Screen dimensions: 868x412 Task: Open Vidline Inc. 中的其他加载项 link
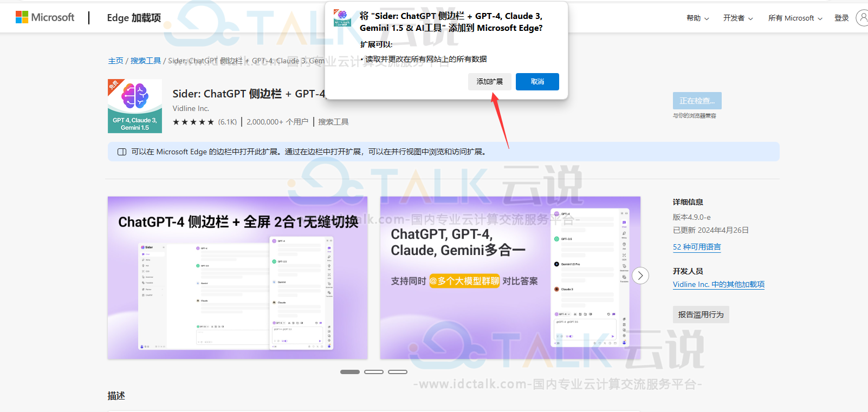pyautogui.click(x=718, y=284)
